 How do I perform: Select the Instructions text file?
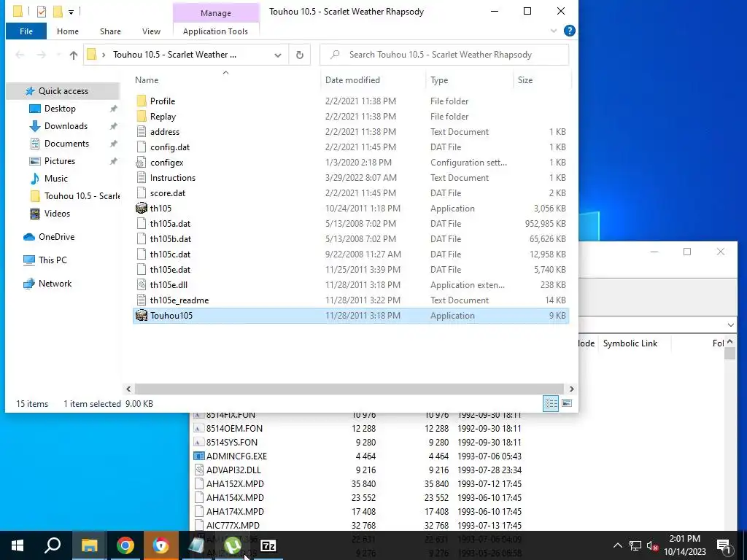172,178
